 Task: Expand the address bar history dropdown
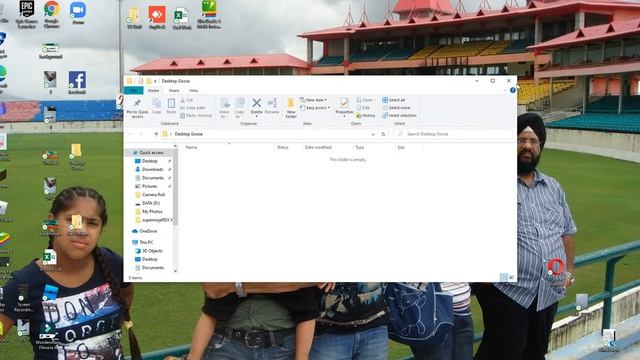coord(373,134)
